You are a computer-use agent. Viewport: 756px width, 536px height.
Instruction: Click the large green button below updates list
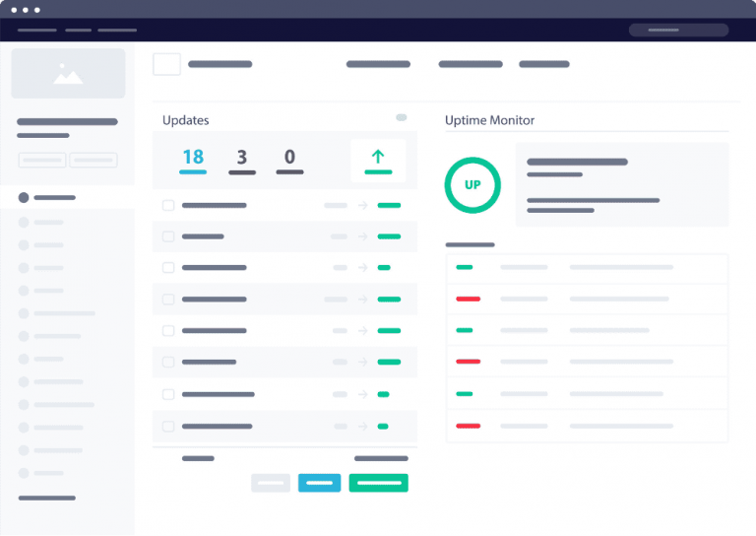(x=378, y=483)
